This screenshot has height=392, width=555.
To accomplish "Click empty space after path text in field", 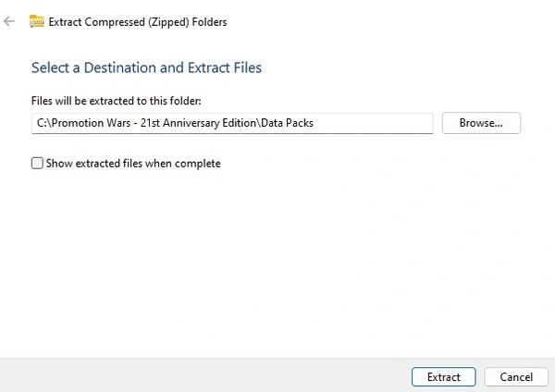I will tap(372, 123).
